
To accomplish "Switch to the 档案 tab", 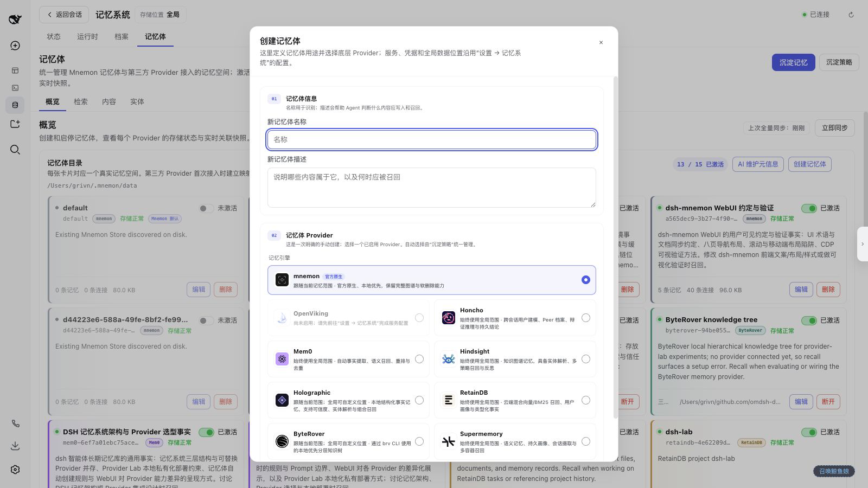I will [122, 36].
